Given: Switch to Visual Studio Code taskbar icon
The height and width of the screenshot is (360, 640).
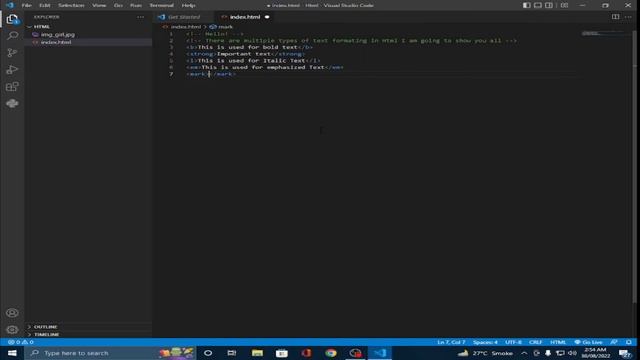Looking at the screenshot, I should pyautogui.click(x=380, y=353).
